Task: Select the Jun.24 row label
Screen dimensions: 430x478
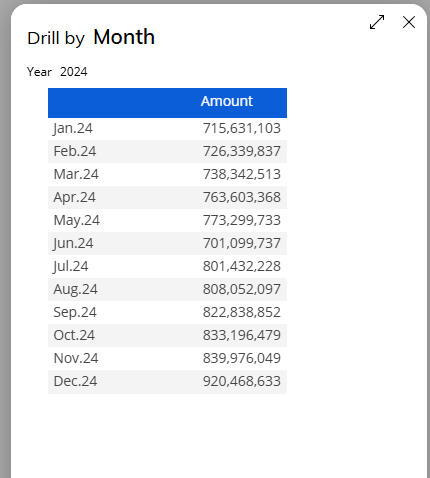Action: (73, 243)
